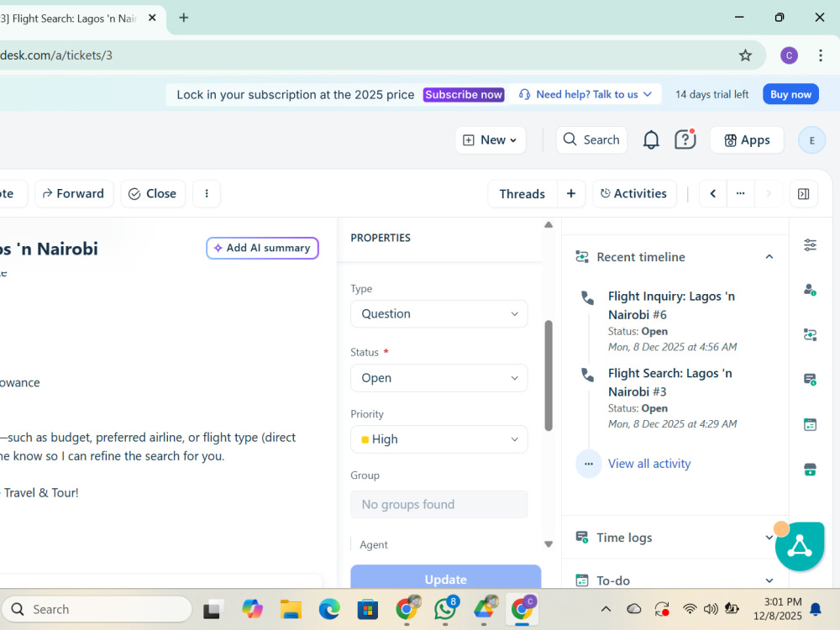The image size is (840, 630).
Task: Open more ticket actions menu
Action: point(207,193)
